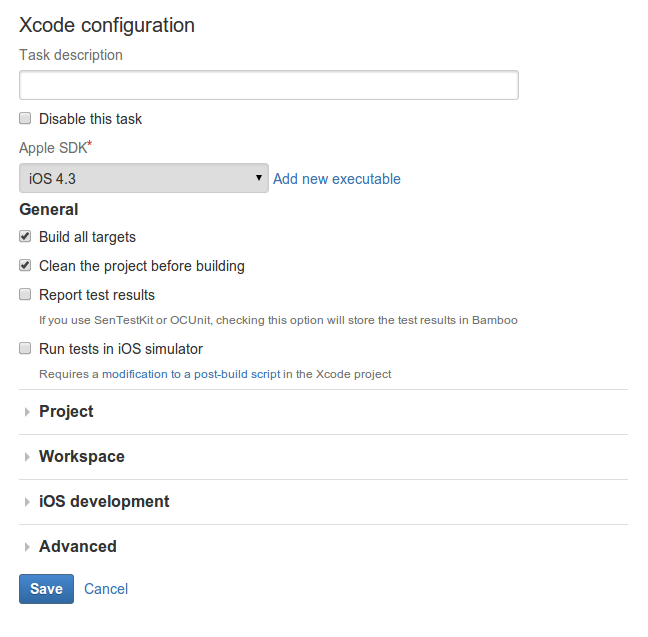Click the Project section disclosure triangle

coord(27,412)
